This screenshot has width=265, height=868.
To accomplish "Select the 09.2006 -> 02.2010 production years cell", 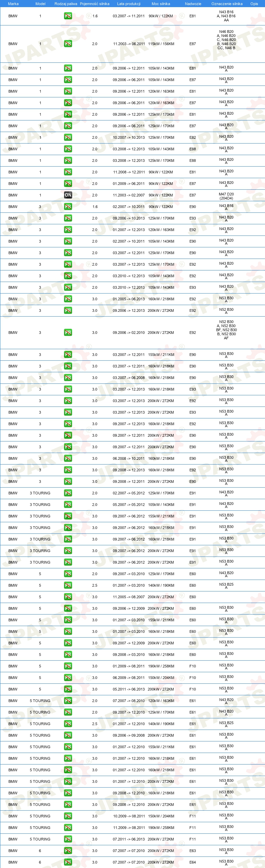I will (129, 333).
